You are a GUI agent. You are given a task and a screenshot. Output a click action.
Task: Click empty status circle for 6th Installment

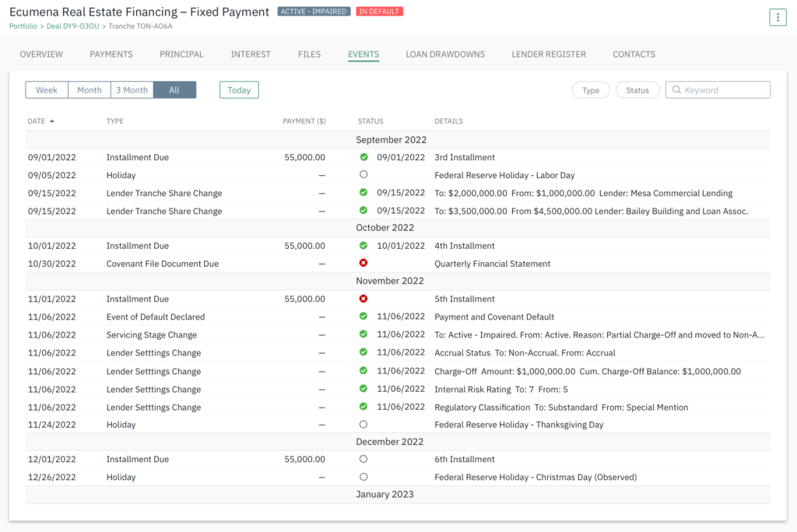363,459
